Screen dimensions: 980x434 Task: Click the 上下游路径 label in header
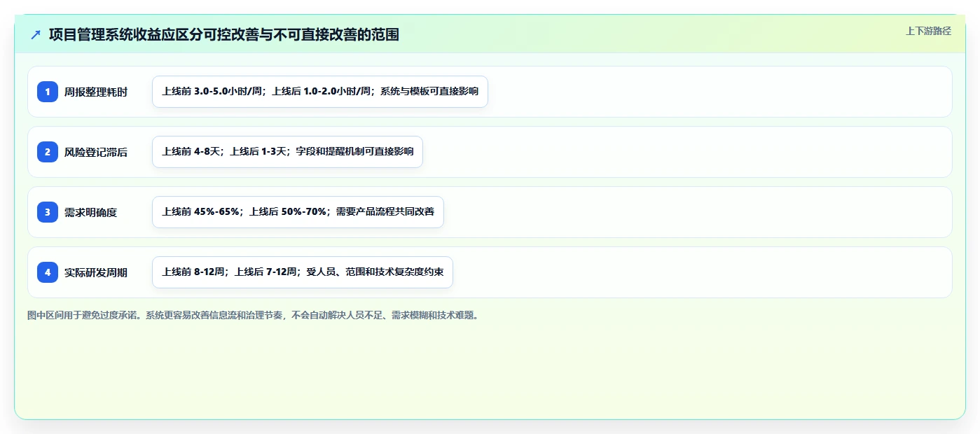coord(928,31)
